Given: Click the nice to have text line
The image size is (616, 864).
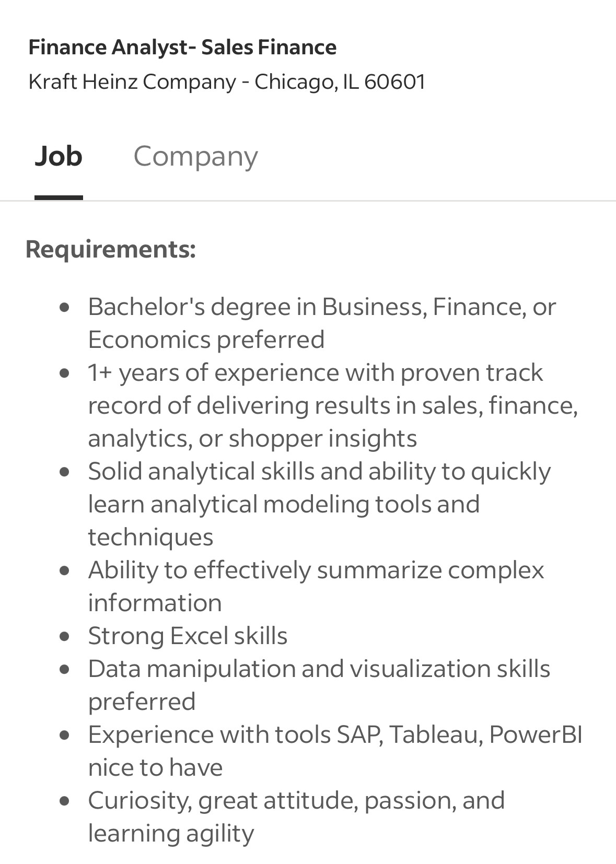Looking at the screenshot, I should [155, 767].
